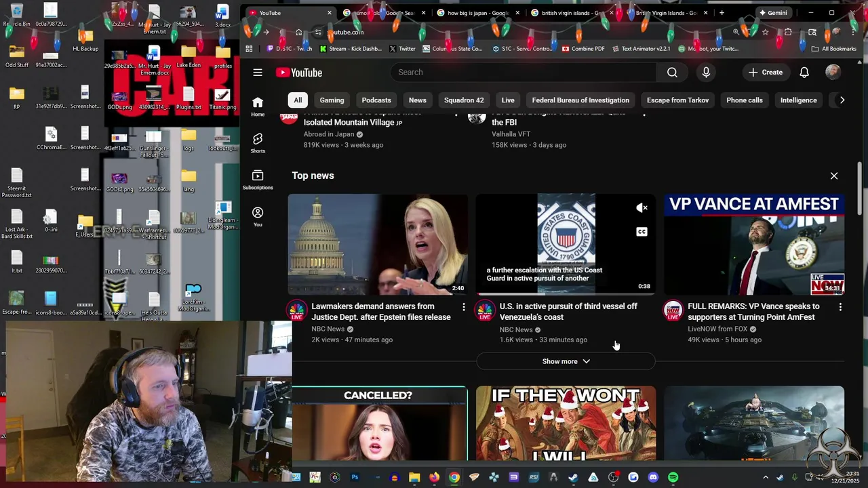Open Photoshop from the taskbar

[355, 477]
